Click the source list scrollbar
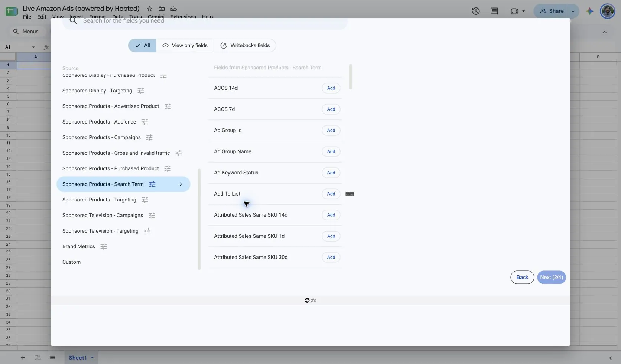This screenshot has height=364, width=621. (x=199, y=219)
